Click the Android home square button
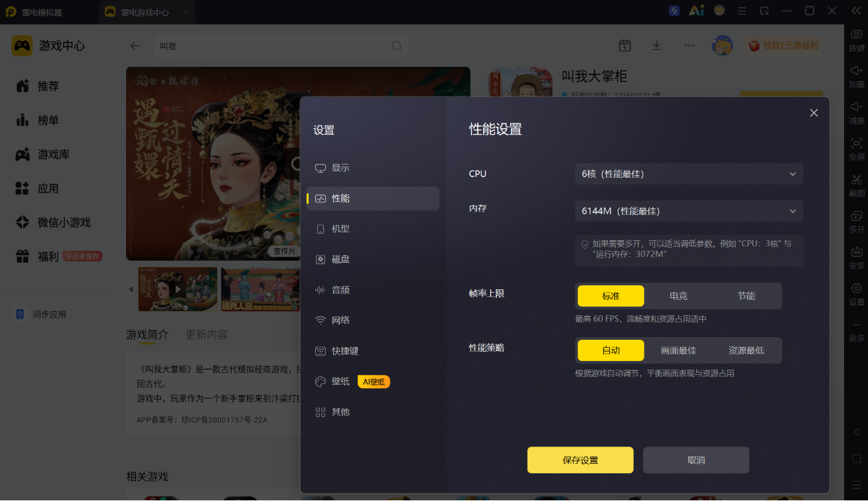This screenshot has width=868, height=501. pyautogui.click(x=857, y=459)
